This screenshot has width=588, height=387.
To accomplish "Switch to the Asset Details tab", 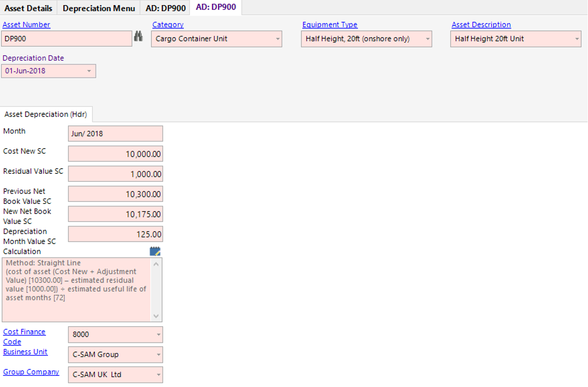I will [28, 8].
